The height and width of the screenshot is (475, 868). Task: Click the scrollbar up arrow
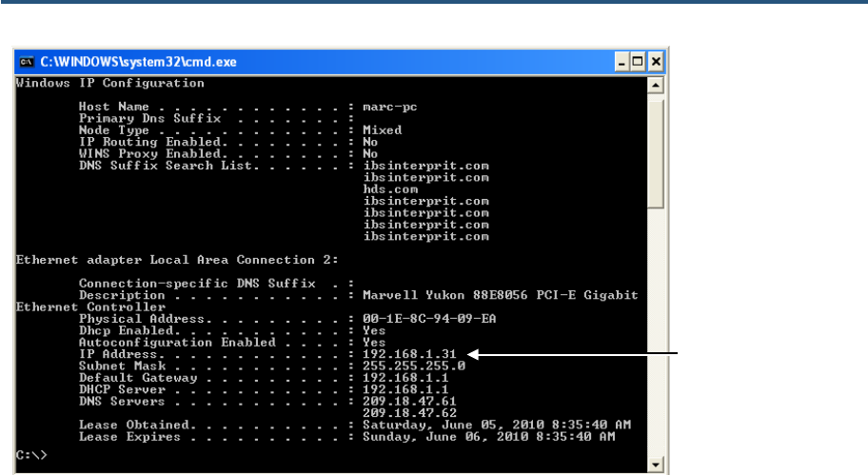pos(656,86)
